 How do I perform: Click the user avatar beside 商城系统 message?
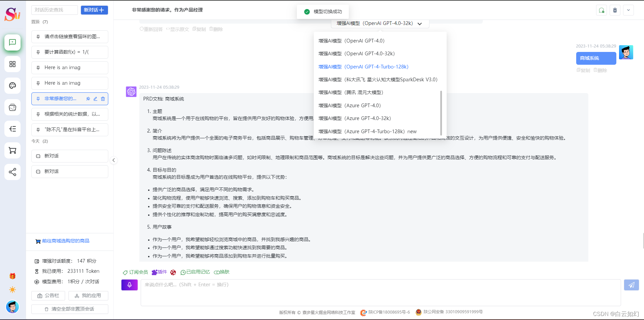click(x=626, y=52)
